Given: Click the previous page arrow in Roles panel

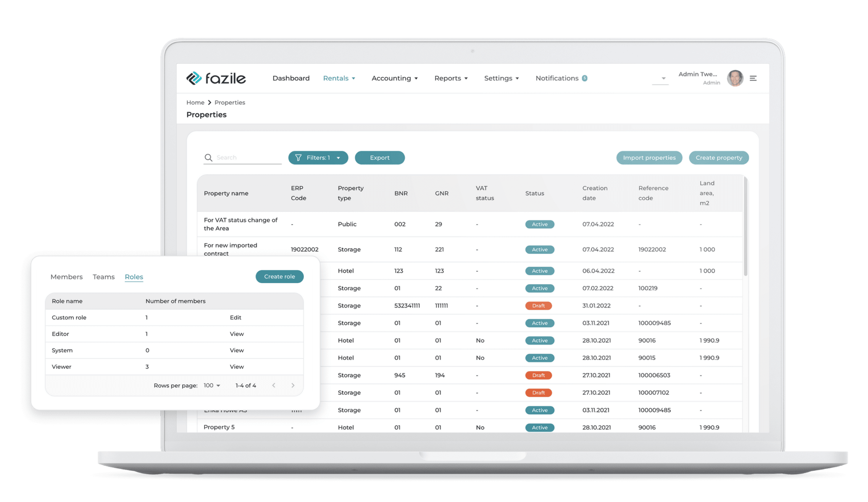Looking at the screenshot, I should click(x=274, y=385).
